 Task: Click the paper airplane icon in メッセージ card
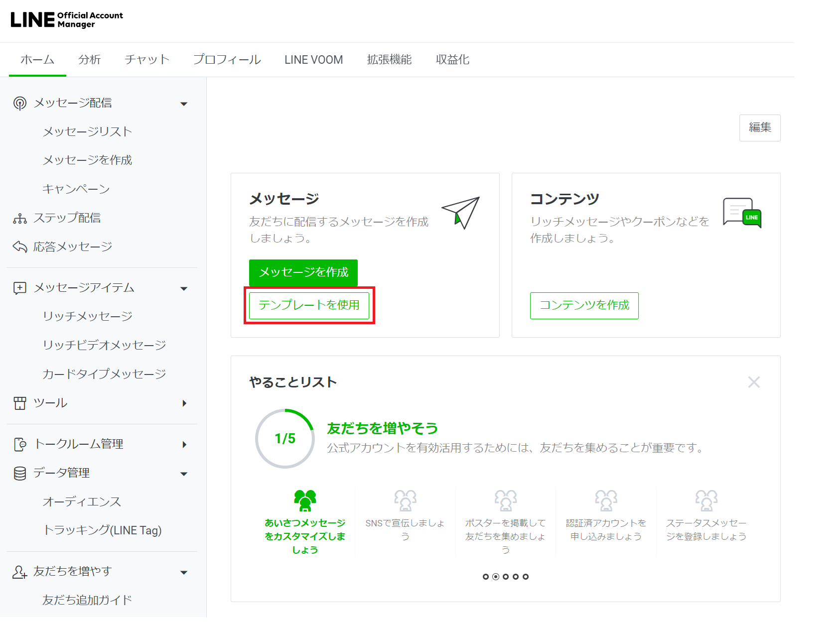click(460, 213)
